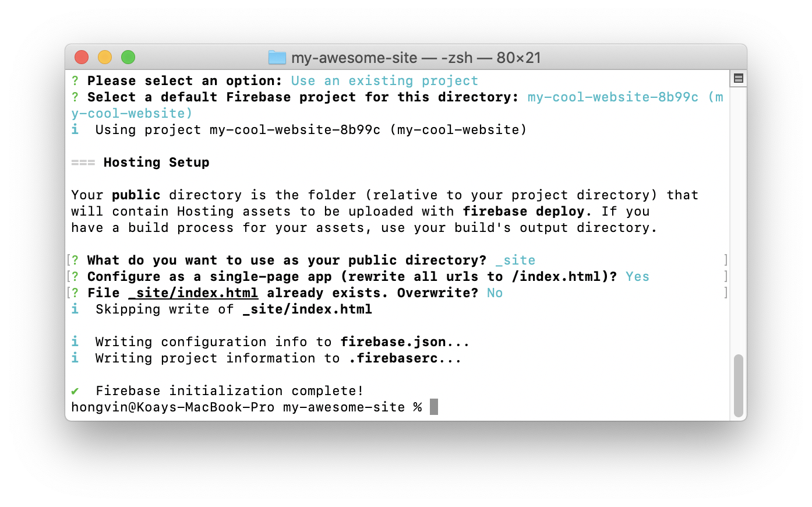Click the info icon beside Skipping write
Screen dimensions: 812x507
tap(75, 309)
